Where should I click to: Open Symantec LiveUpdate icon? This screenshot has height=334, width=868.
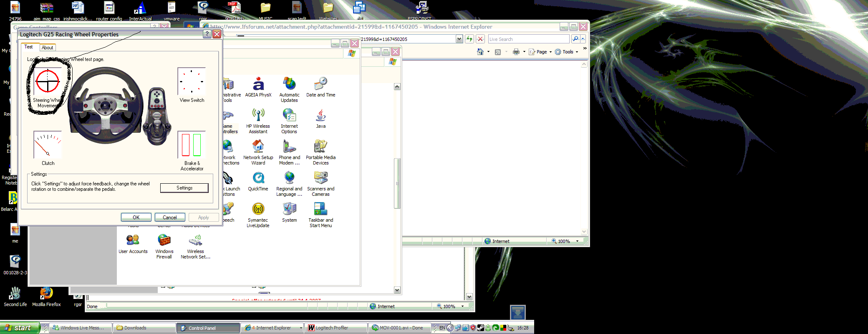(x=258, y=215)
